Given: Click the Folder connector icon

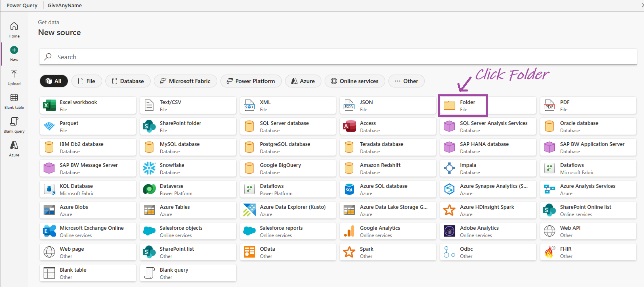Looking at the screenshot, I should tap(449, 106).
